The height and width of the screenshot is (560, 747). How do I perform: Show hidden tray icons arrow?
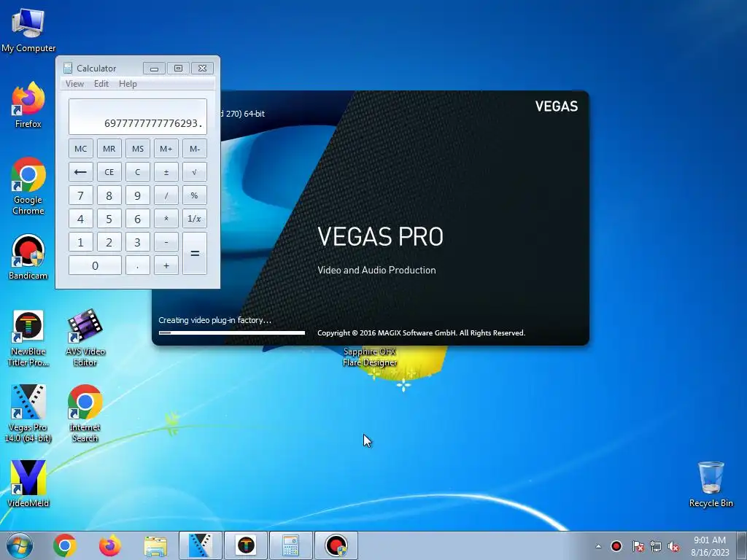pyautogui.click(x=598, y=546)
